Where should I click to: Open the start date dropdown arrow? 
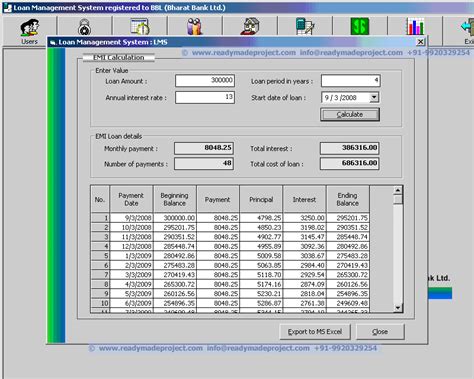pos(374,97)
